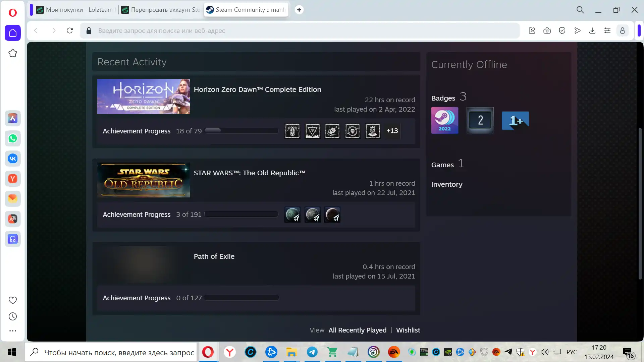Open the Wishlist link
Screen dimensions: 644x362
(408, 330)
